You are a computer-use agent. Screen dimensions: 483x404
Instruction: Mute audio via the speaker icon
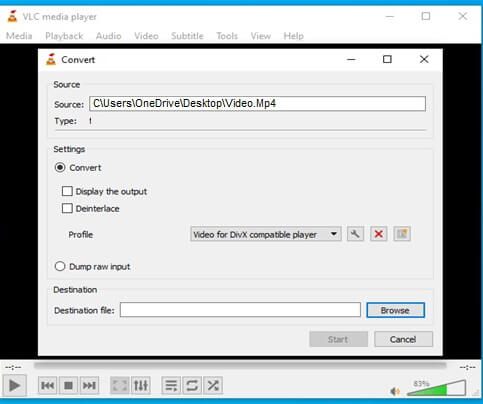tap(395, 391)
